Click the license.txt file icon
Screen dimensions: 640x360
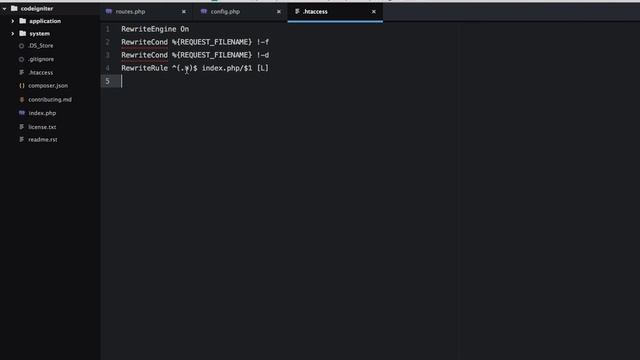click(x=22, y=127)
